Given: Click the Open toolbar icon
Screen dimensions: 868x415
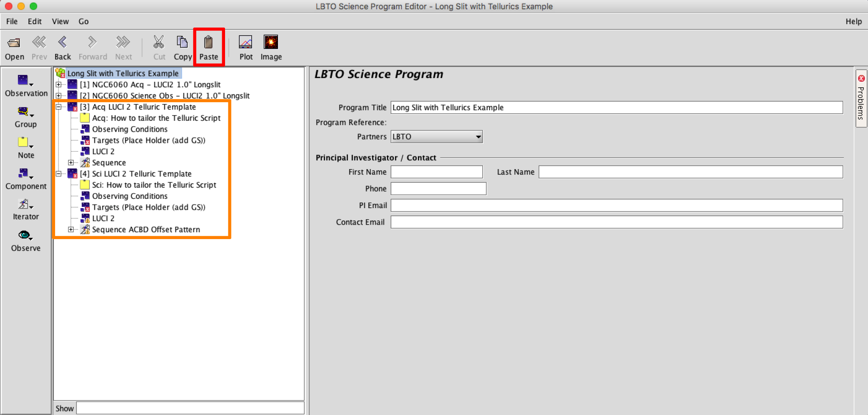Looking at the screenshot, I should [14, 42].
